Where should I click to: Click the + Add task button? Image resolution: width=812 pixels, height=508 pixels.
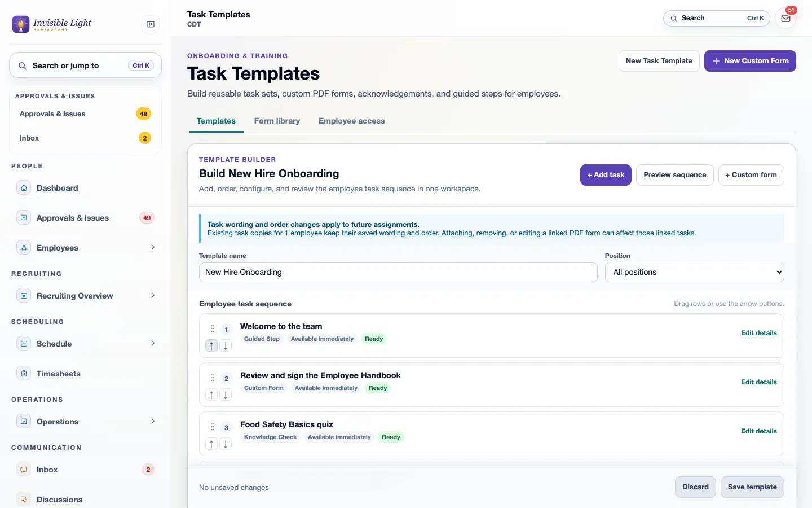click(606, 175)
